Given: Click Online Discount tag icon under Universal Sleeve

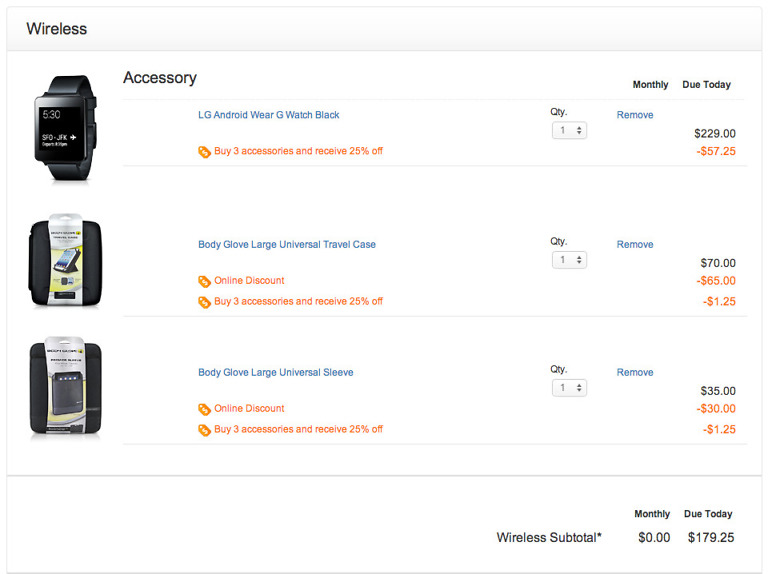Looking at the screenshot, I should 204,409.
